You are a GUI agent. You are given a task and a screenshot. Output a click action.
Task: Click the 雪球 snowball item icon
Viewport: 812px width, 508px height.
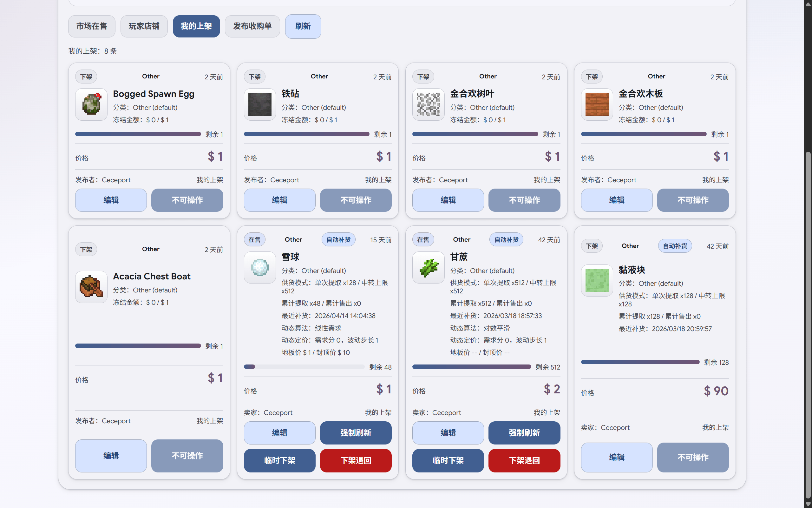[x=260, y=267]
